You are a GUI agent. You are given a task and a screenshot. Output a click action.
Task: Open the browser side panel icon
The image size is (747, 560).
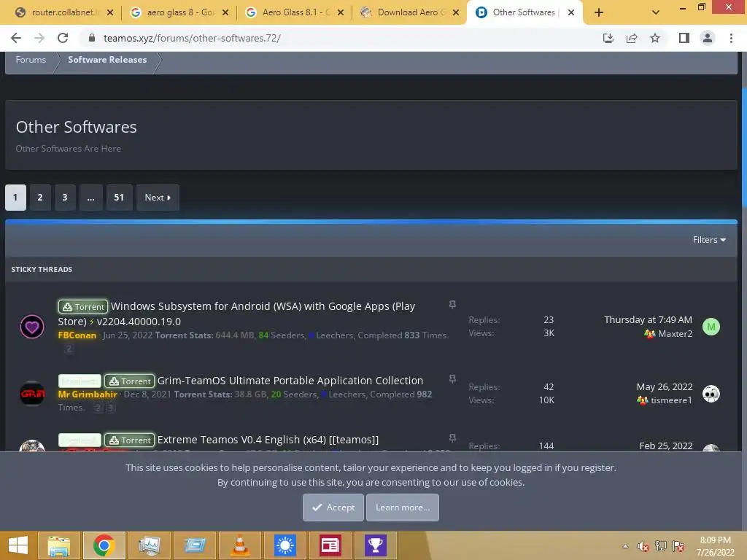[x=684, y=38]
